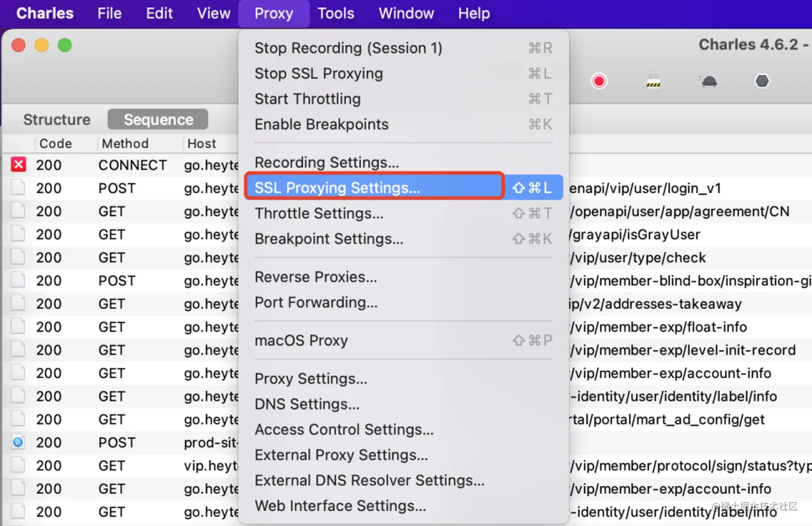This screenshot has width=812, height=526.
Task: Click document icon on the vip.heyt GET row
Action: (x=18, y=465)
